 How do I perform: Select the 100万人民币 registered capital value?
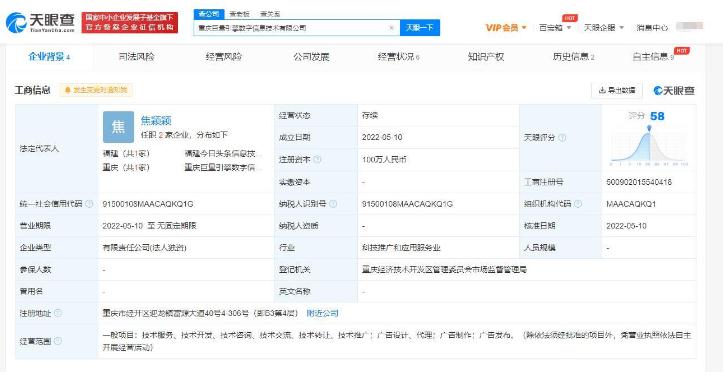coord(384,160)
